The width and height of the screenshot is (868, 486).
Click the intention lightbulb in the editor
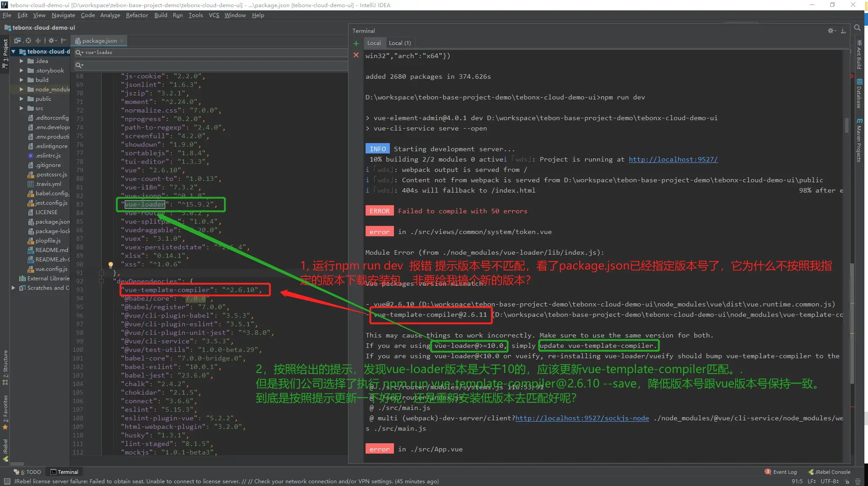coord(110,265)
